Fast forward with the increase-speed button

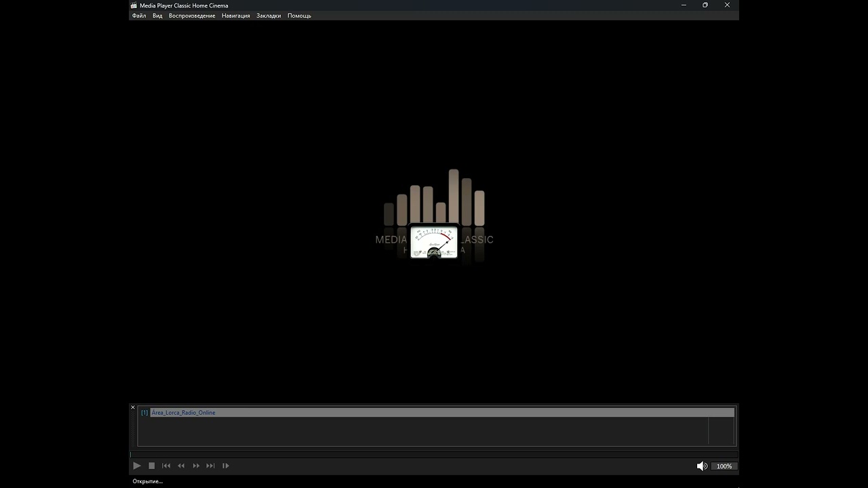click(x=196, y=466)
